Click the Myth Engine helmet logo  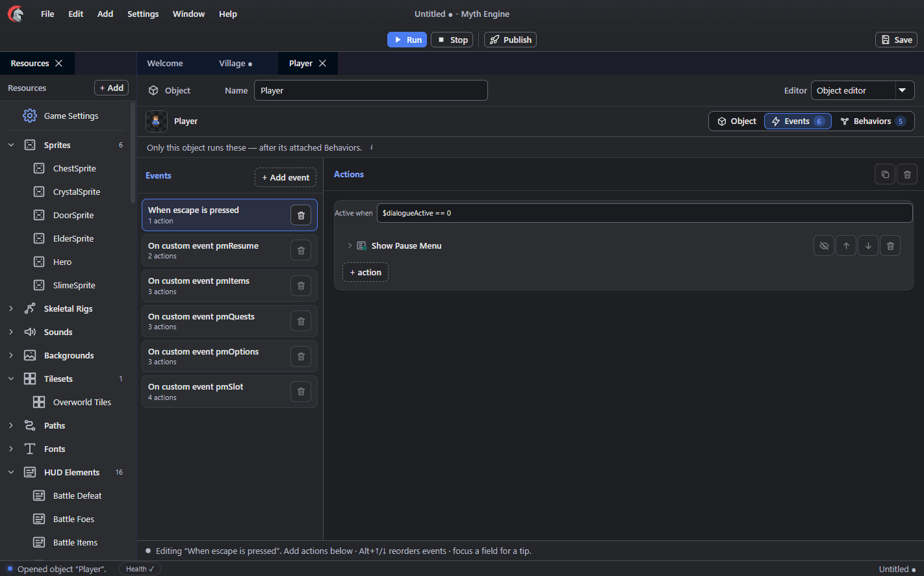16,14
